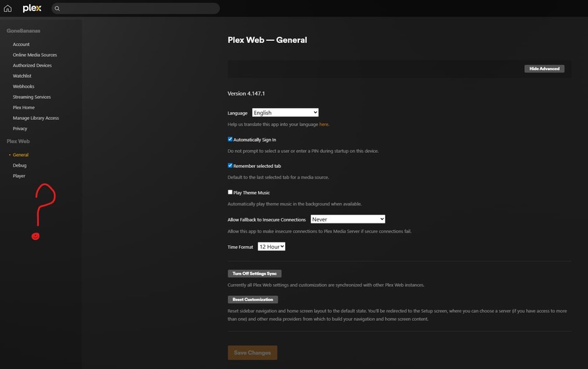
Task: Open Online Media Sources settings
Action: [35, 55]
